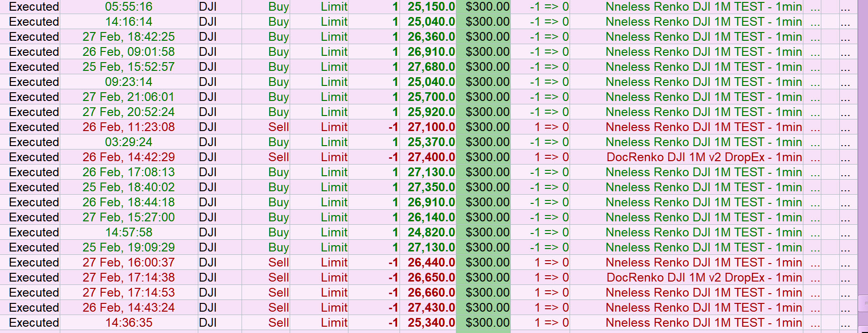The height and width of the screenshot is (333, 868).
Task: Click Buy side cell on the 09:23:14 order
Action: pyautogui.click(x=278, y=82)
